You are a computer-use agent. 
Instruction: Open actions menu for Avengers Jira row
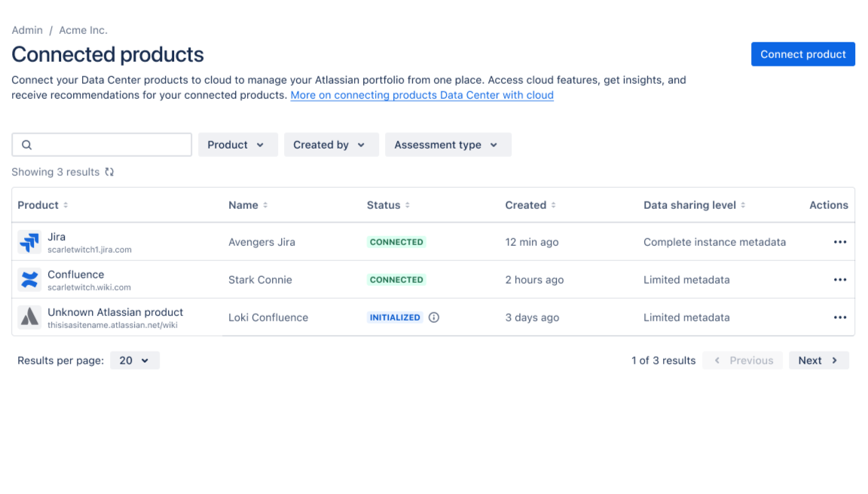(x=840, y=242)
